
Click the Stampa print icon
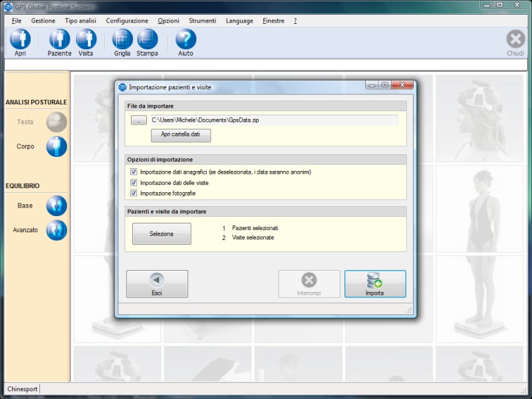147,40
